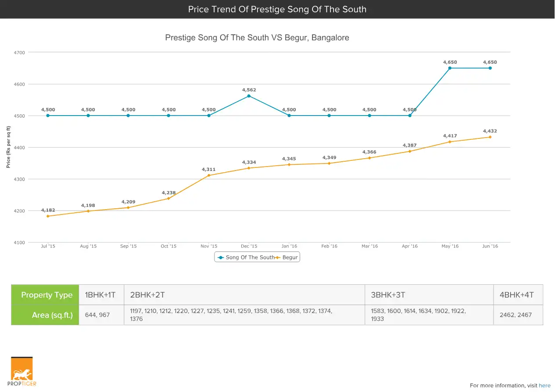Viewport: 555px width, 392px height.
Task: Select the 4BHK+4T property type cell
Action: 518,295
